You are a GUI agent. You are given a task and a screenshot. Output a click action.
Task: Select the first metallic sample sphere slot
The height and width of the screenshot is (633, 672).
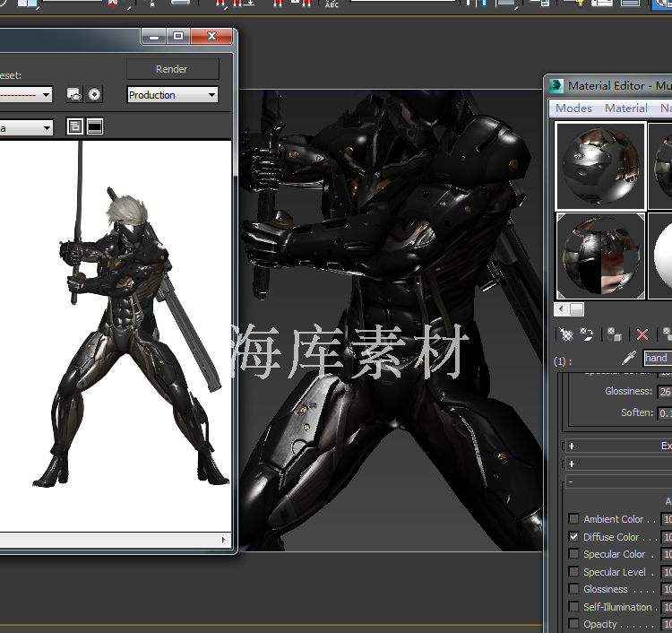click(x=600, y=167)
